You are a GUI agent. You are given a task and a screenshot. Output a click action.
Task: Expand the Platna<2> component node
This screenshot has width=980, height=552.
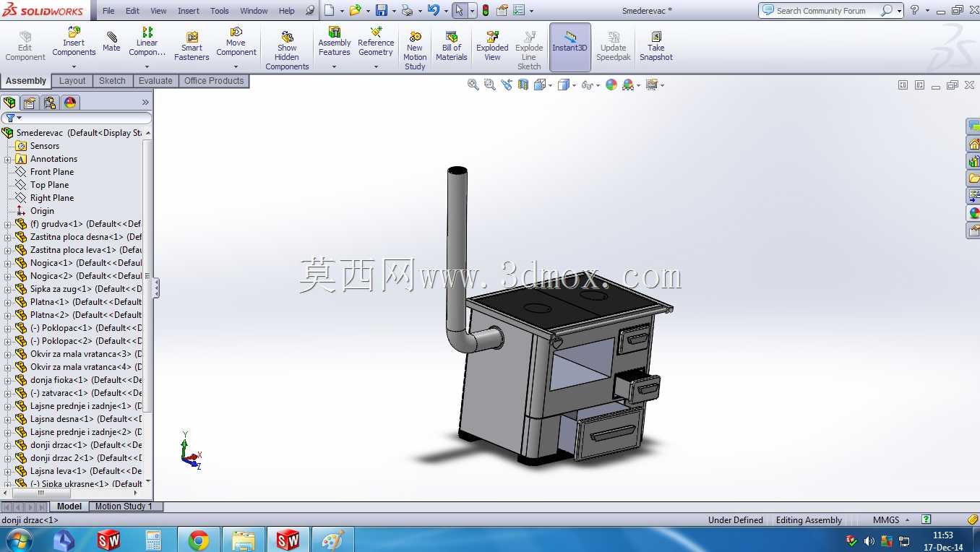click(8, 315)
